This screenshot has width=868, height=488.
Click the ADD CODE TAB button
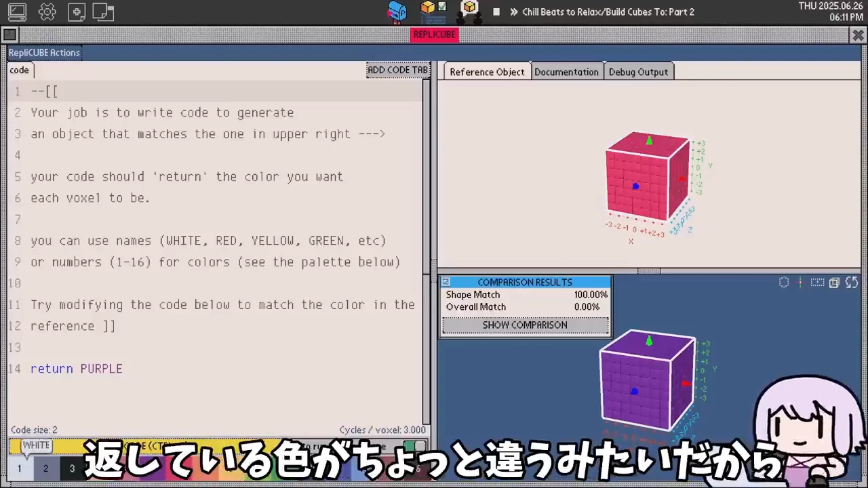397,70
